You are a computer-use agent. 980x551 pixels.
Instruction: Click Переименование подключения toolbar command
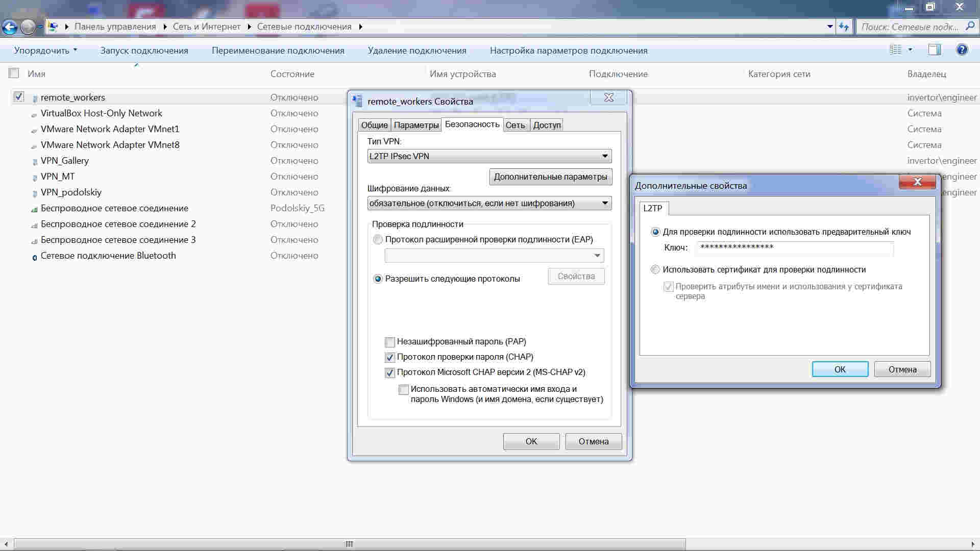pos(278,51)
